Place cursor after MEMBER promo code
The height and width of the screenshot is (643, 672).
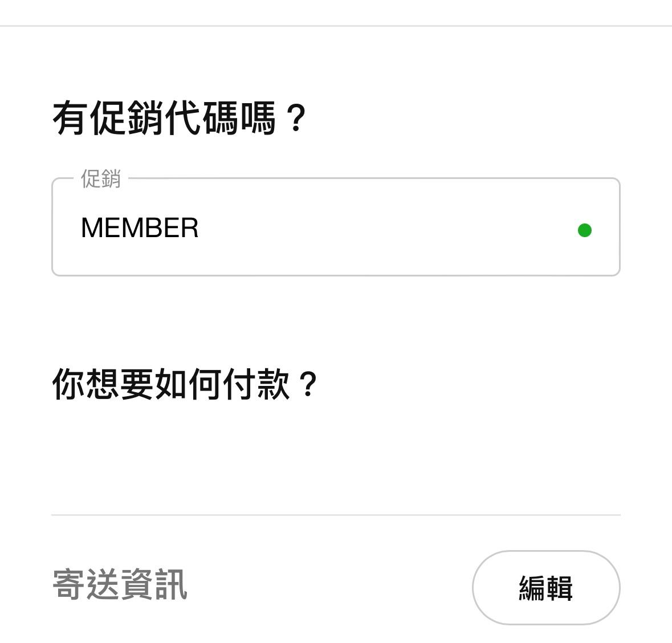click(x=201, y=228)
